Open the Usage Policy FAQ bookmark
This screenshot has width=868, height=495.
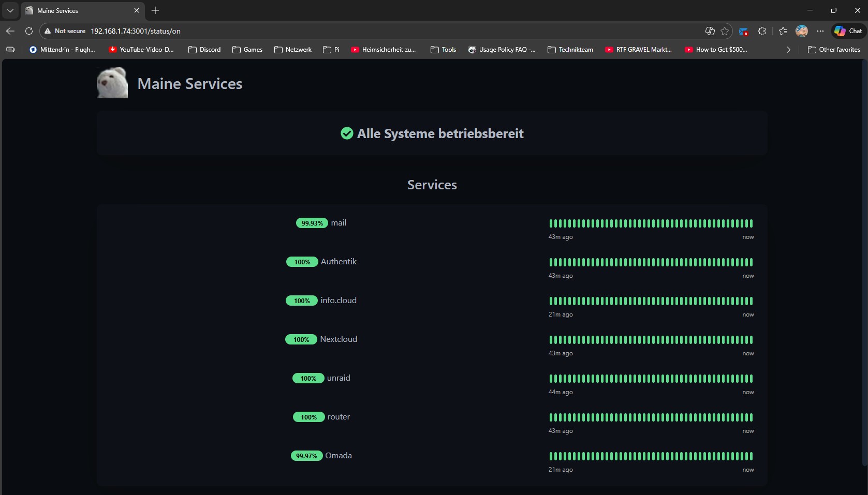[502, 50]
